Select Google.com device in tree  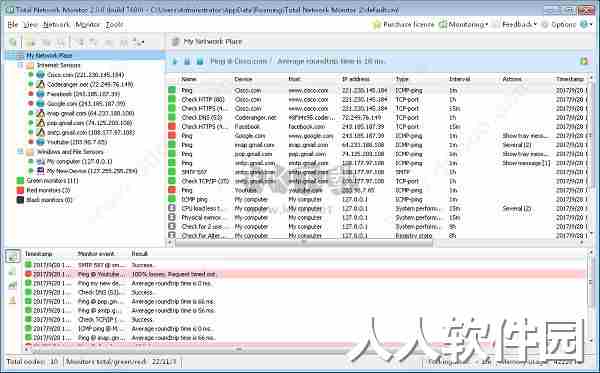tap(86, 104)
